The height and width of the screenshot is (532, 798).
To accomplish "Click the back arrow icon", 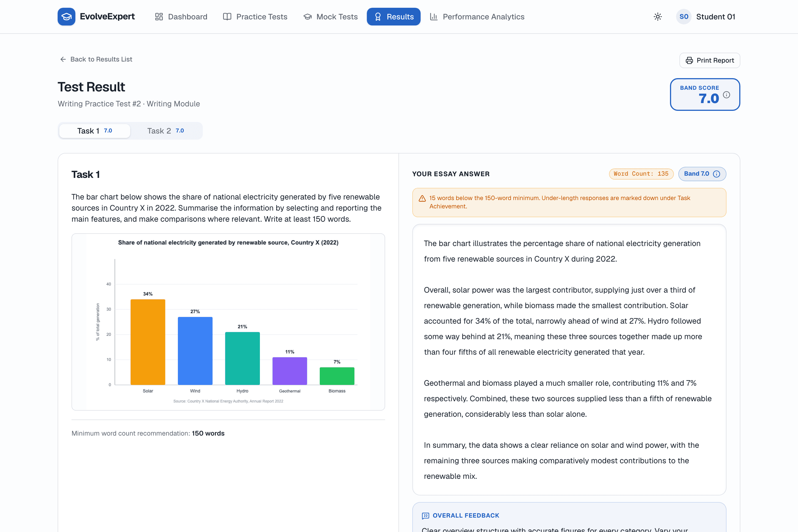I will 63,59.
